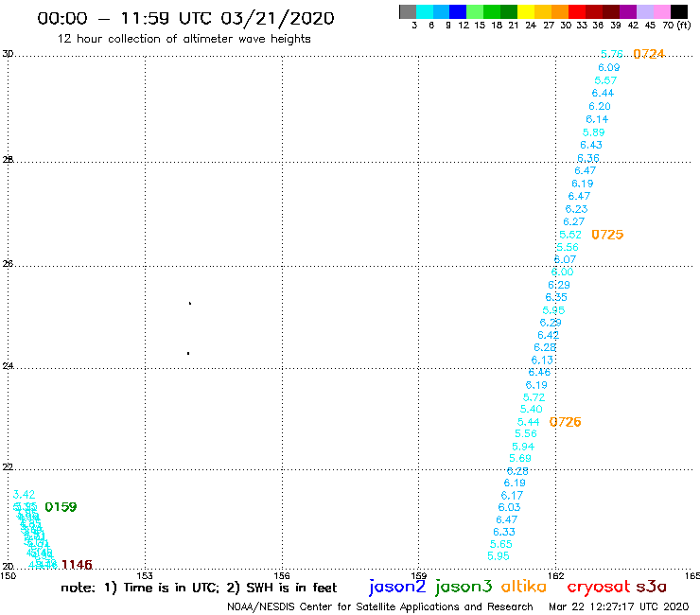This screenshot has width=700, height=615.
Task: Select the wave height value 3.42
Action: (24, 495)
